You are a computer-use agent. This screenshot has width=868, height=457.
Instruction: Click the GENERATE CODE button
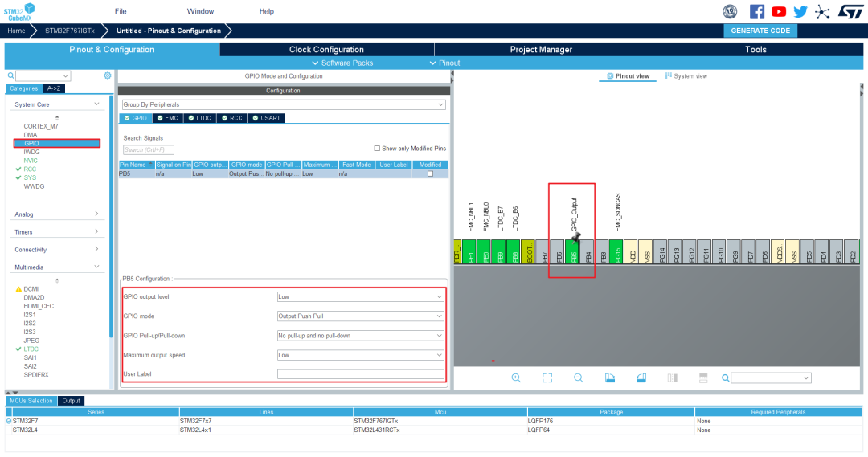click(760, 31)
